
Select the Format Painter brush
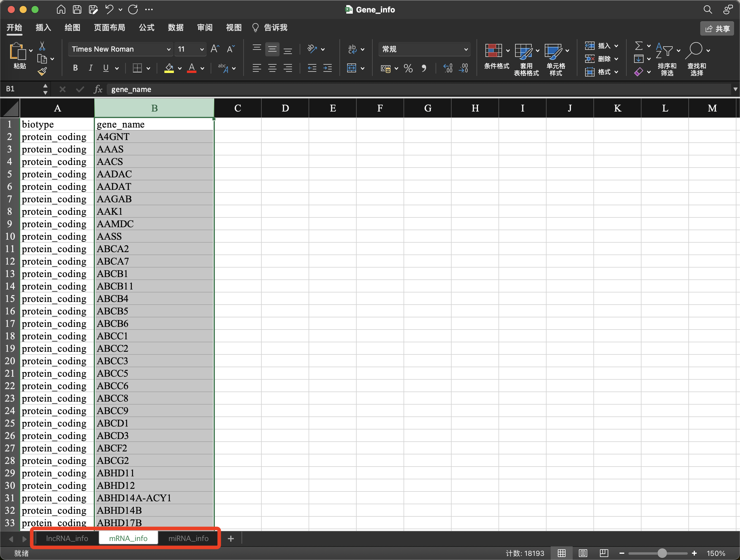pyautogui.click(x=42, y=71)
